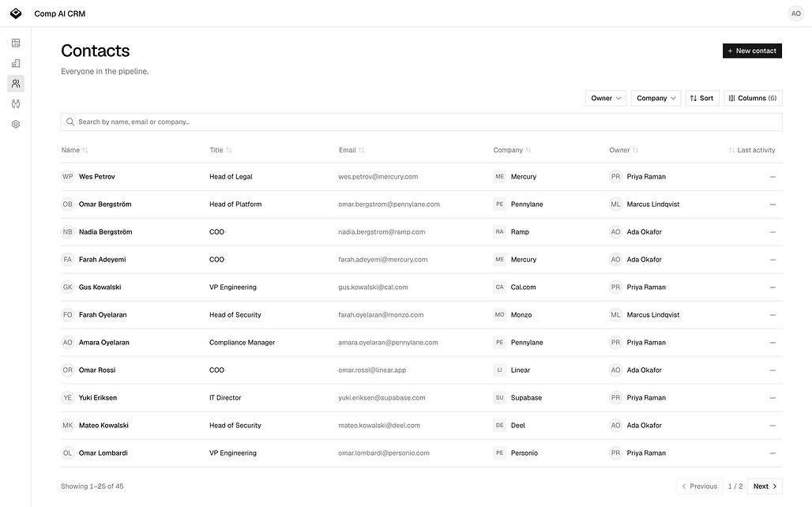Viewport: 812px width, 507px height.
Task: Click the YE avatar for Yuki Eriksen
Action: [x=68, y=398]
